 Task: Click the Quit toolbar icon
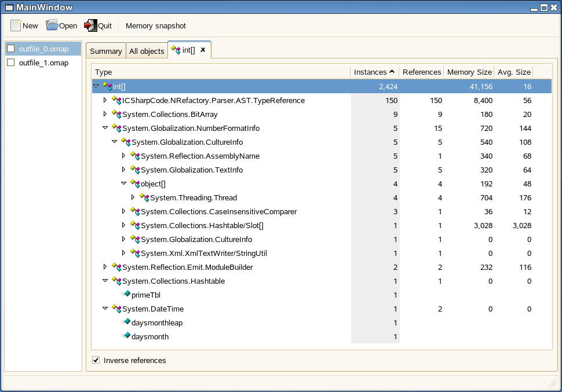(90, 25)
